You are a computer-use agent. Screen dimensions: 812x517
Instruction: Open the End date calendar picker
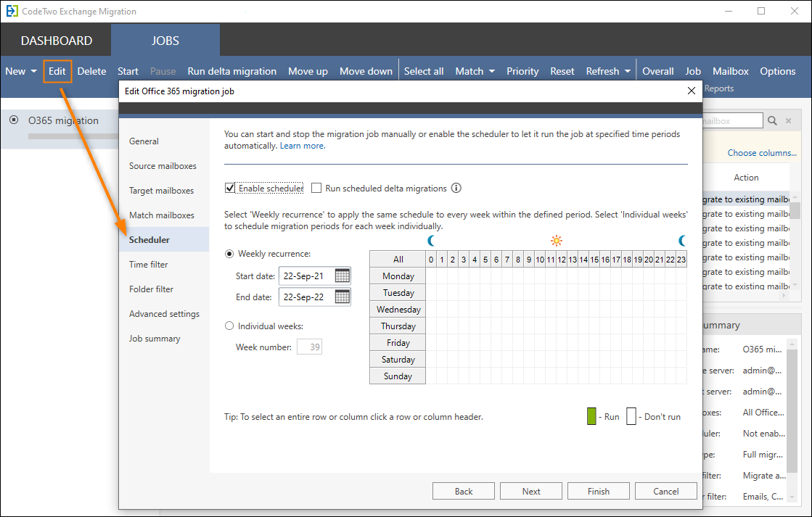(343, 297)
